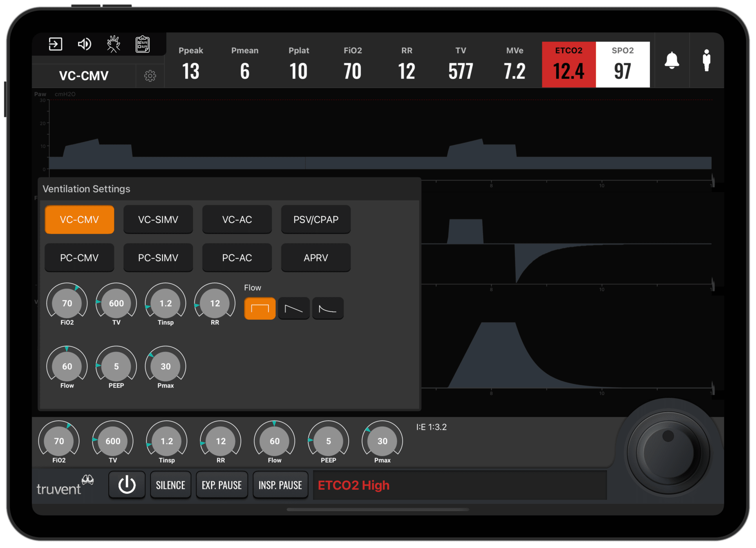Tap the I:E 1:3.2 ratio text
This screenshot has width=756, height=548.
(x=431, y=427)
